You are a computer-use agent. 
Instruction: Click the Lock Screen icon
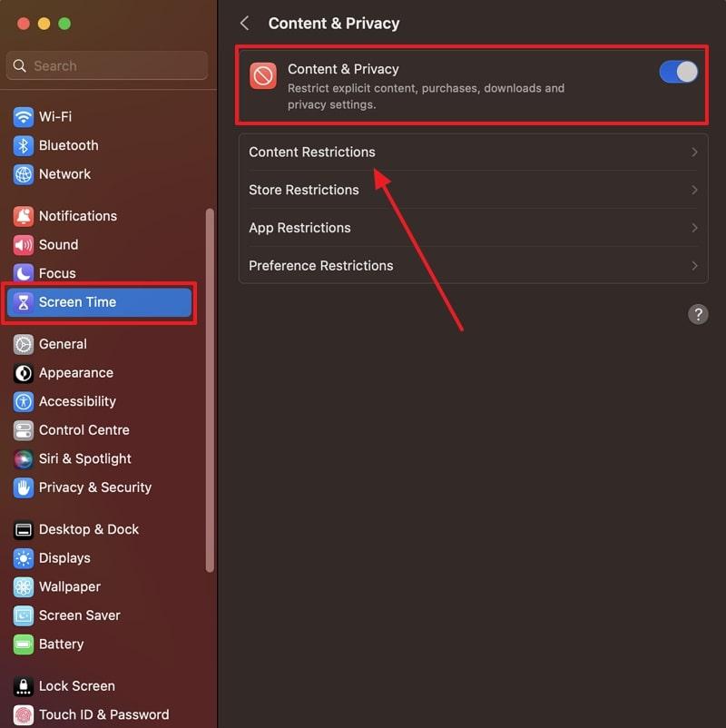click(24, 686)
